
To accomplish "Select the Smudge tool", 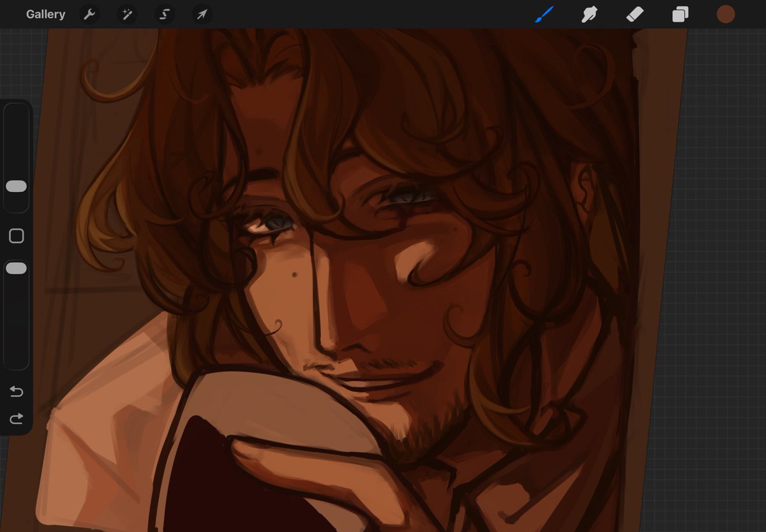I will [589, 14].
